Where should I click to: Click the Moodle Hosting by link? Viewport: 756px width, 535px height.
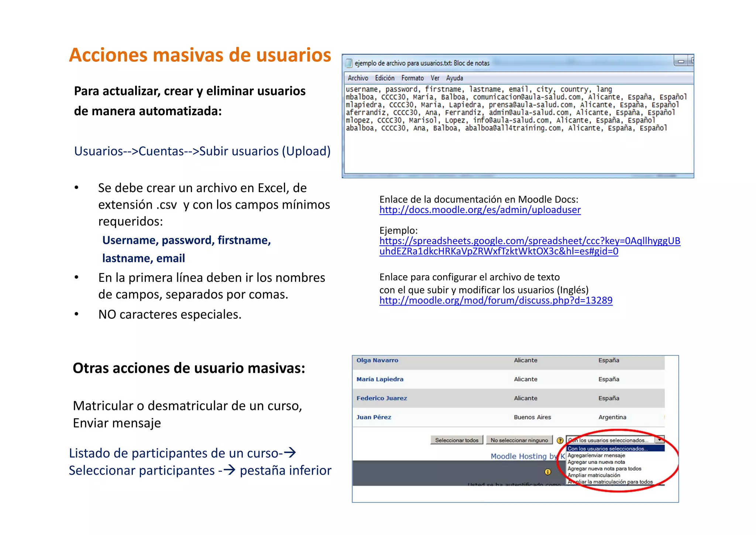pos(528,456)
